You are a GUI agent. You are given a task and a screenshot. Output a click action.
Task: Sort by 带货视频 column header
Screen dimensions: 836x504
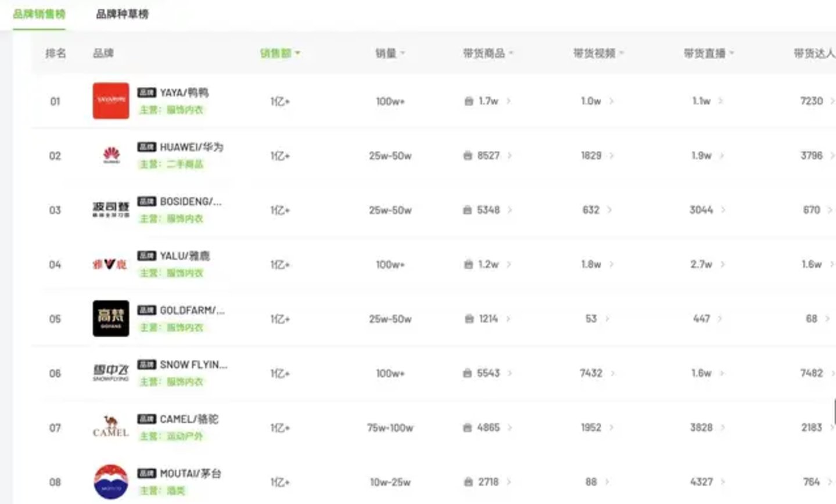click(598, 53)
